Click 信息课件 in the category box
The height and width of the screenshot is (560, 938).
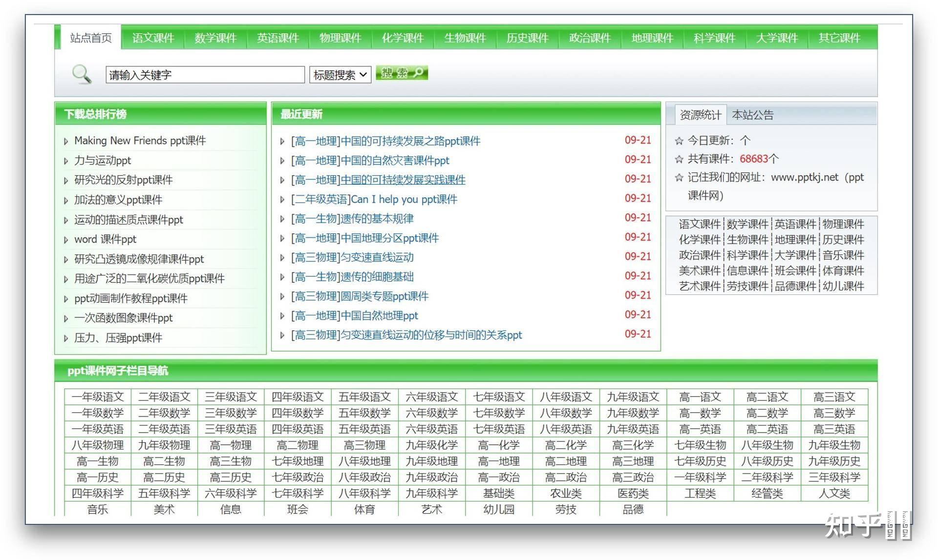(x=747, y=270)
